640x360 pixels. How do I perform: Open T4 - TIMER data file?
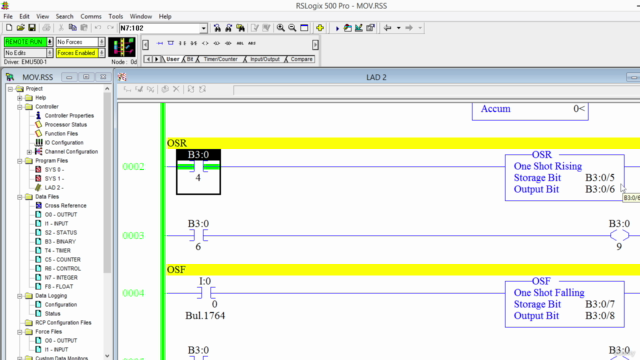pos(53,251)
